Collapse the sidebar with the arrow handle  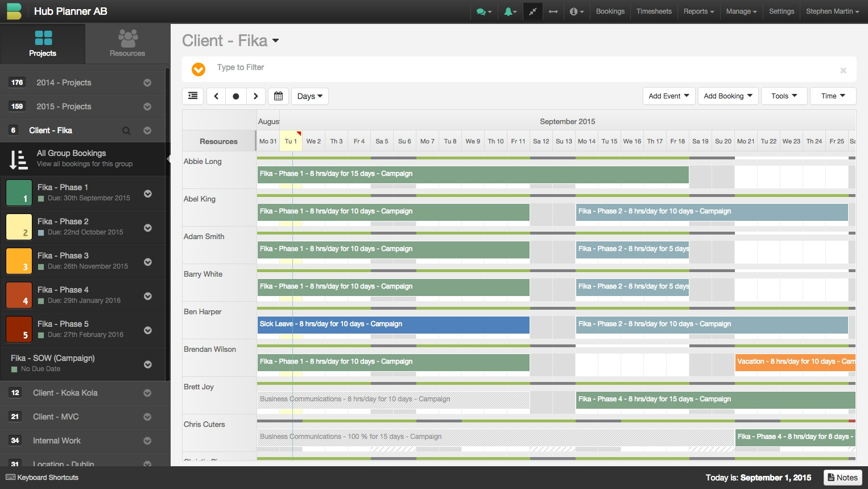(168, 159)
